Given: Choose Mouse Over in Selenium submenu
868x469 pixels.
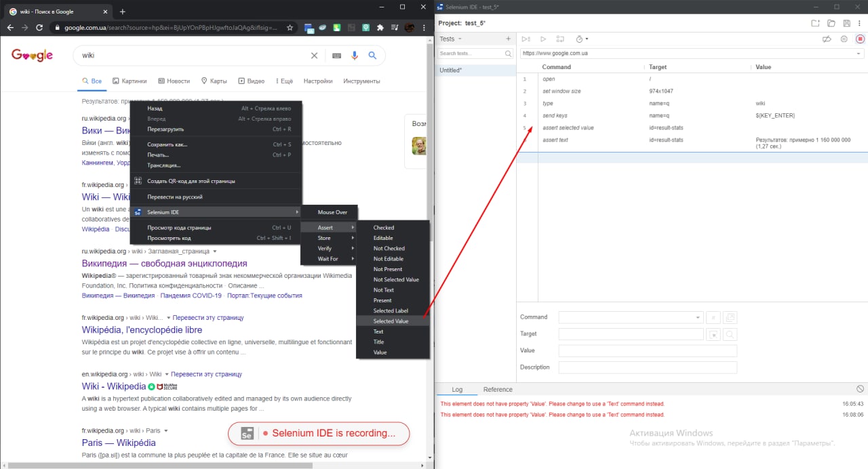Looking at the screenshot, I should click(x=329, y=212).
